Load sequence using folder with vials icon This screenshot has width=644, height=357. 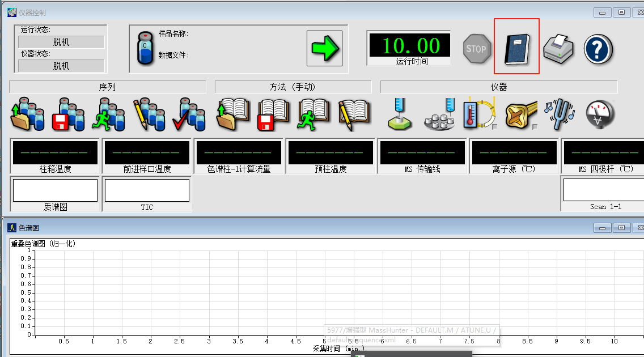(x=27, y=114)
